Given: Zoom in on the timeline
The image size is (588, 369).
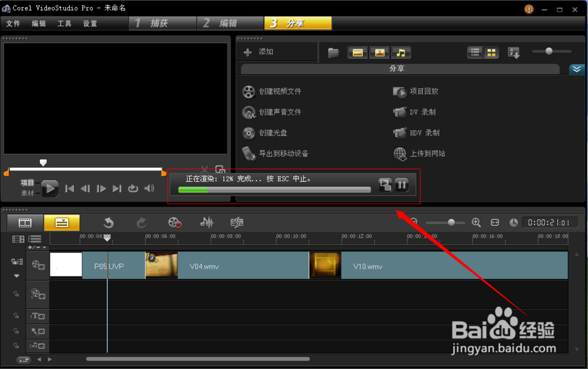Looking at the screenshot, I should click(x=476, y=222).
